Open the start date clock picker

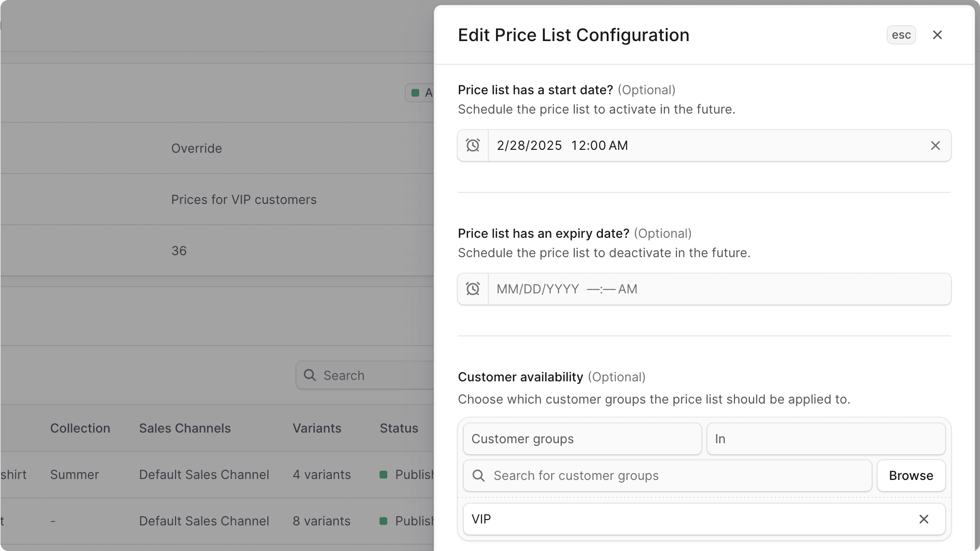point(473,145)
